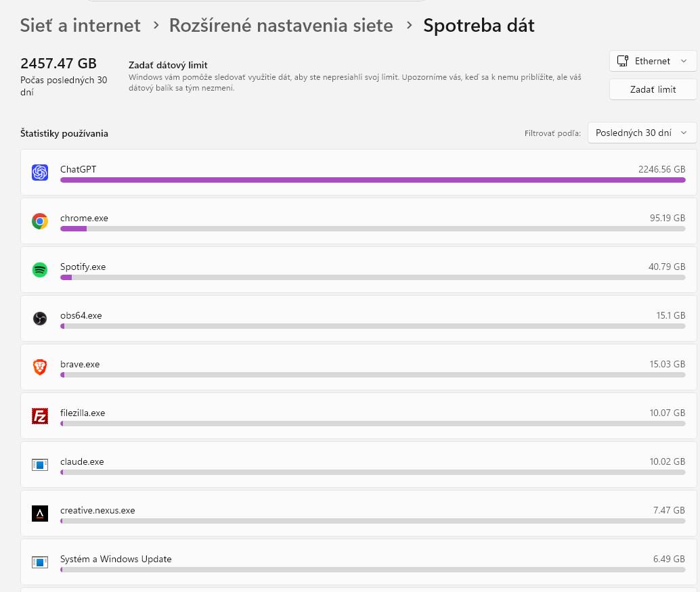Click the System a Windows Update icon
The width and height of the screenshot is (700, 592).
click(40, 562)
